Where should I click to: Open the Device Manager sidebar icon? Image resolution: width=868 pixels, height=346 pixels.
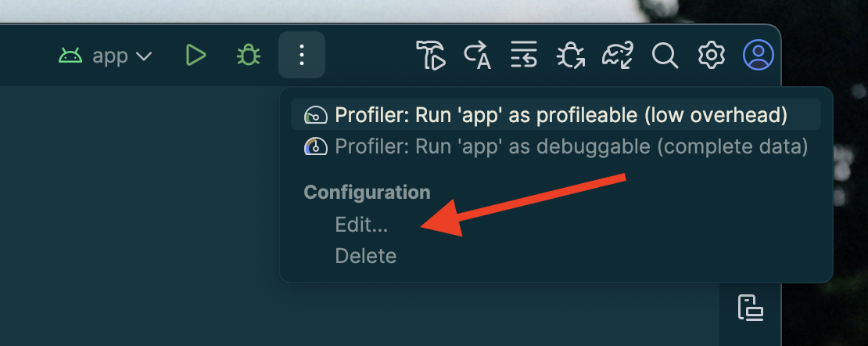coord(751,307)
